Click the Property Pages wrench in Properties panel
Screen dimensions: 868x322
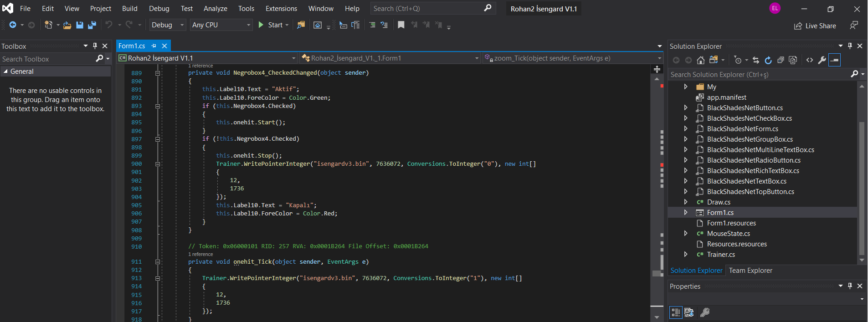[x=705, y=312]
